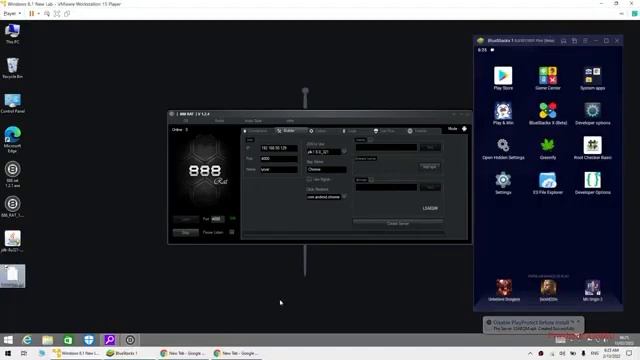The height and width of the screenshot is (360, 640).
Task: Launch Open Hidden Settings app
Action: [x=503, y=148]
